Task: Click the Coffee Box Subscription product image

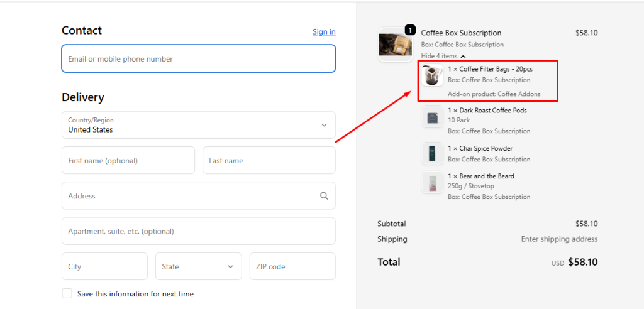Action: click(x=395, y=45)
